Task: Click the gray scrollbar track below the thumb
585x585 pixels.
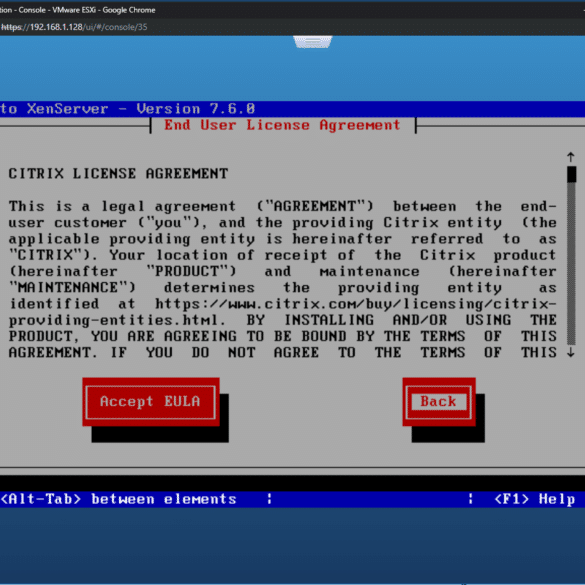Action: pos(571,264)
